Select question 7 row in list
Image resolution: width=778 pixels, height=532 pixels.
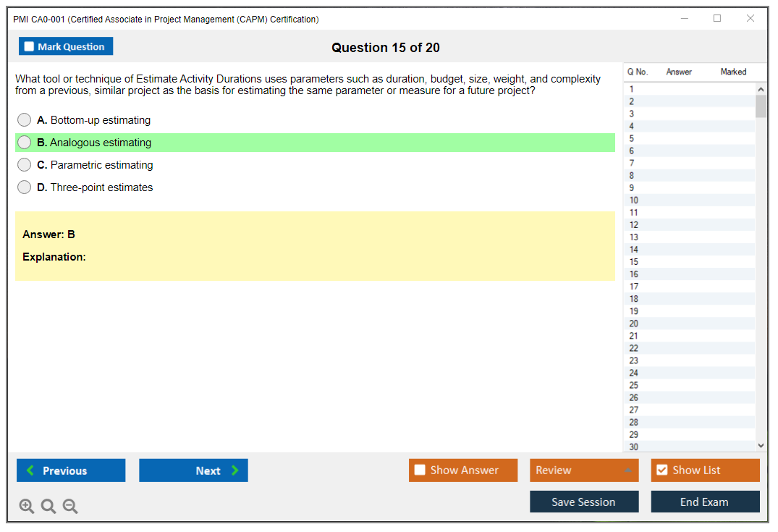[632, 164]
